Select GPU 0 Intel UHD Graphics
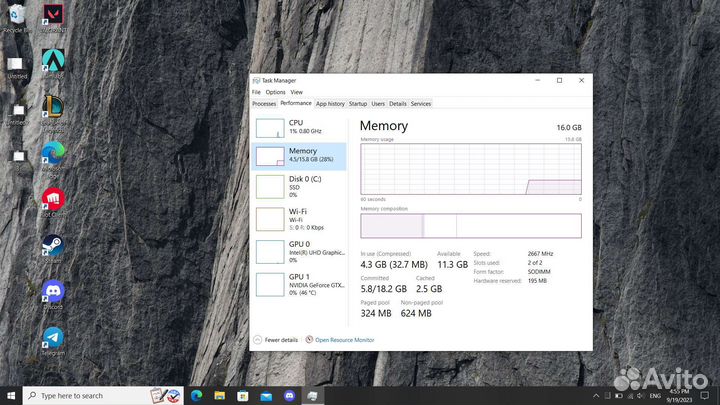 299,252
